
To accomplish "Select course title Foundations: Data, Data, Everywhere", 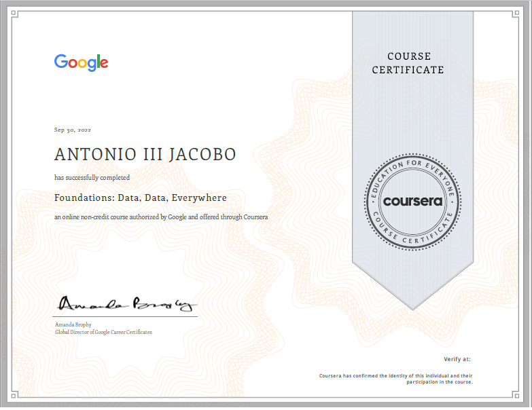I will point(141,198).
